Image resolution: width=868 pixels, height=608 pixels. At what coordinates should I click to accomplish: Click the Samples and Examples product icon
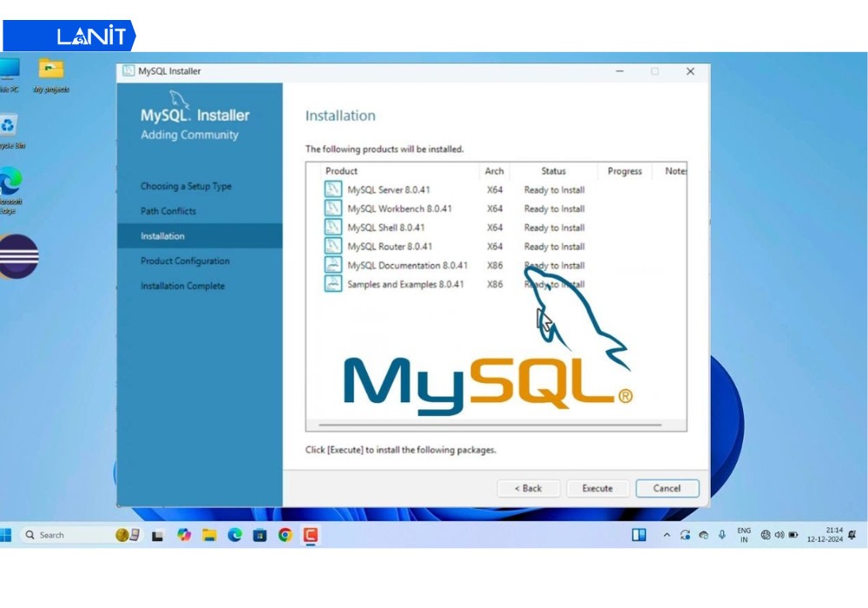332,284
